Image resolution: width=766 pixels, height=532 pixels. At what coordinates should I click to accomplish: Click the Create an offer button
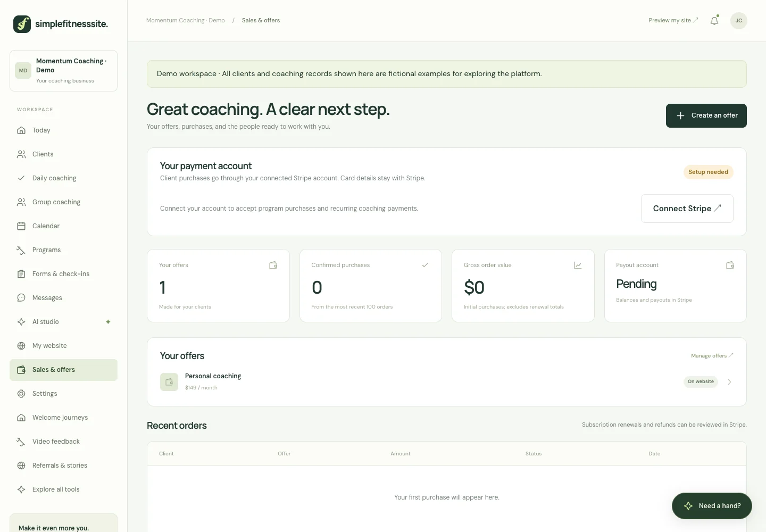[x=706, y=115]
